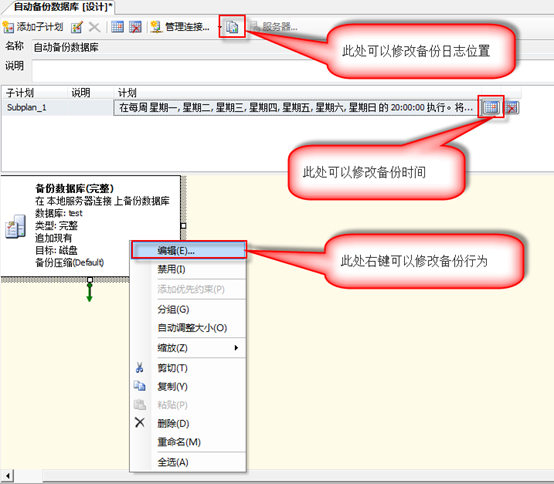Select the 自动备份数据库 [设计] tab

tap(63, 7)
